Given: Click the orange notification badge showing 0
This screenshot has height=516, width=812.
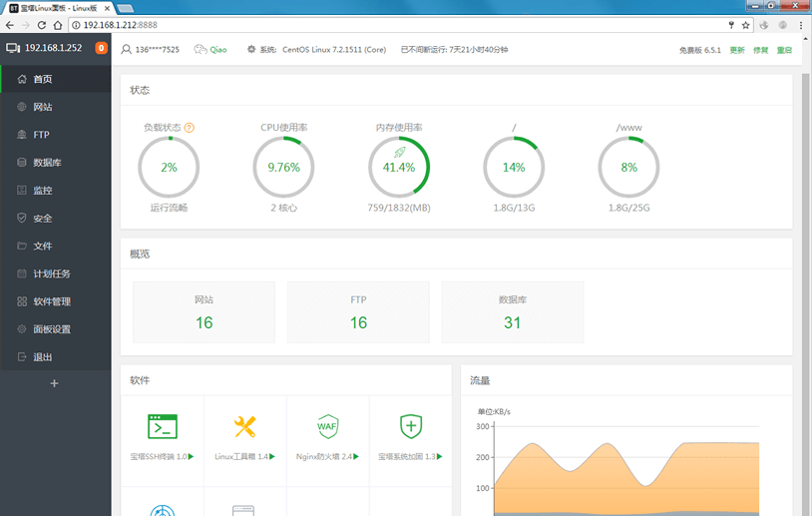Looking at the screenshot, I should coord(101,48).
